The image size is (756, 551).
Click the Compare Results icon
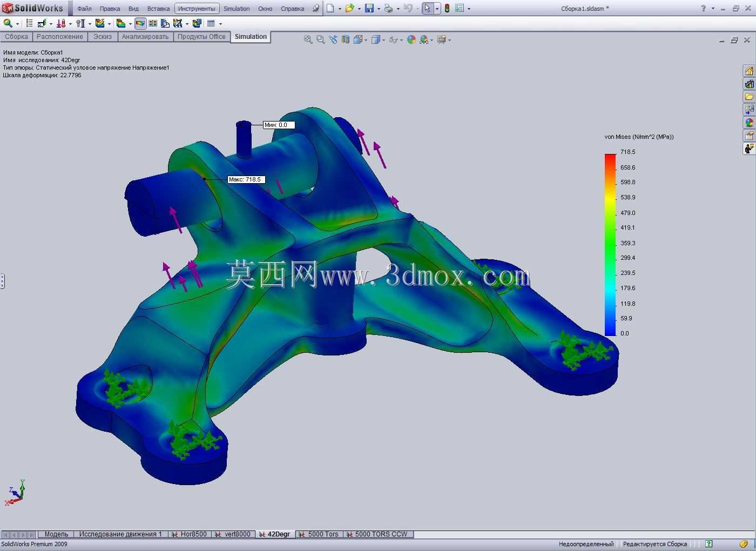153,23
